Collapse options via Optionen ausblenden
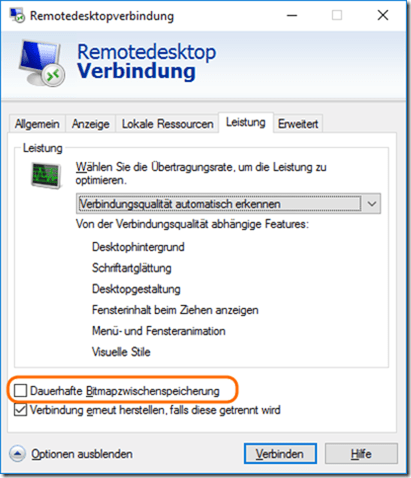411x478 pixels. tap(82, 454)
